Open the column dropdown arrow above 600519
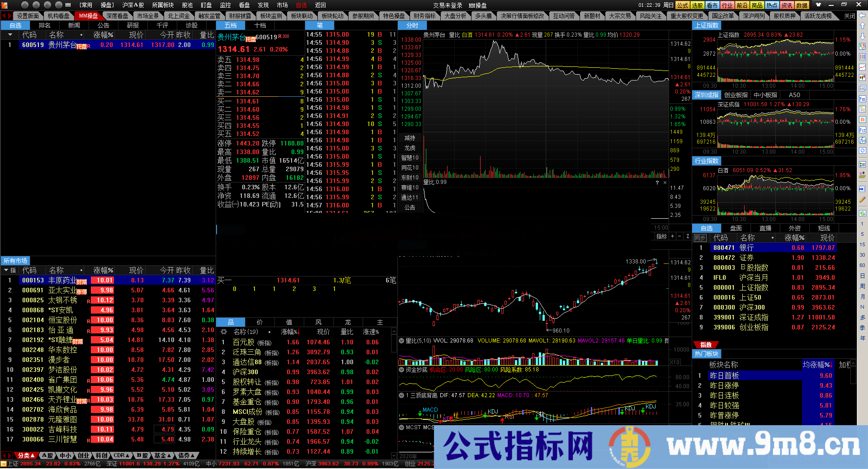The image size is (868, 469). [x=9, y=35]
